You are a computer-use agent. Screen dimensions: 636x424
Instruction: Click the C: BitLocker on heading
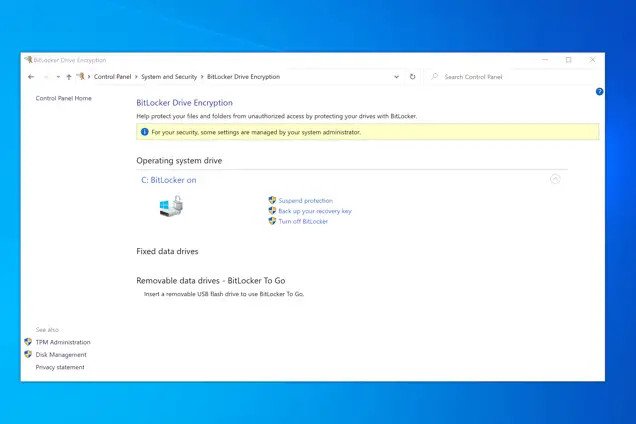(x=169, y=180)
